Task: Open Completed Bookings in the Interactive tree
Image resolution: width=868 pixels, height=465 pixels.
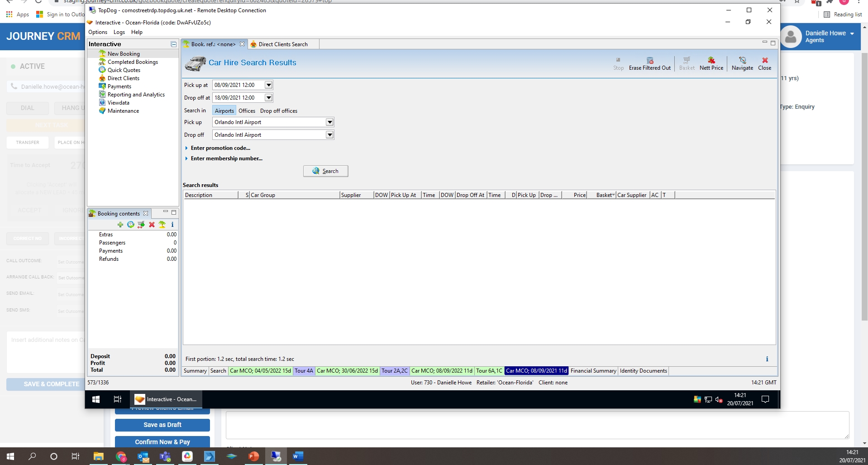Action: [133, 62]
